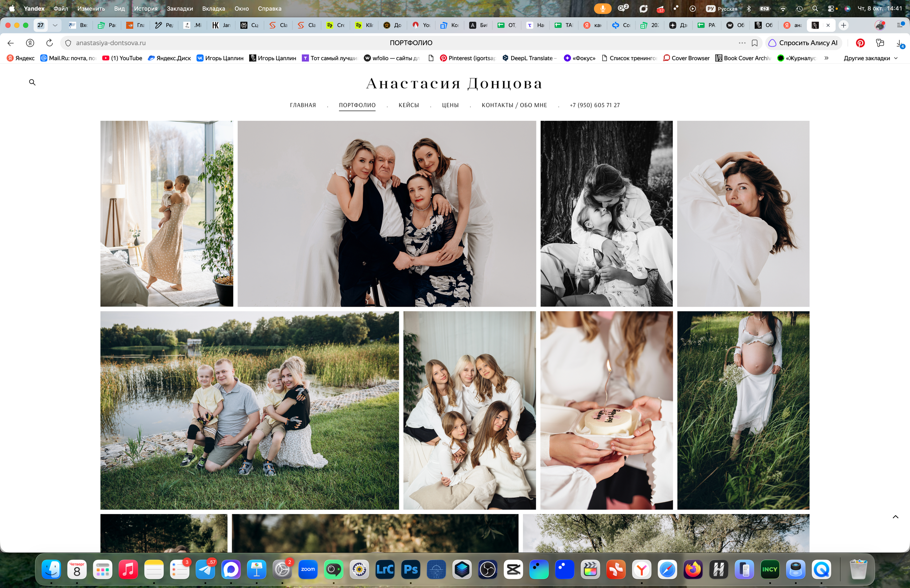Open a new tab with plus button
Viewport: 910px width, 588px height.
844,25
